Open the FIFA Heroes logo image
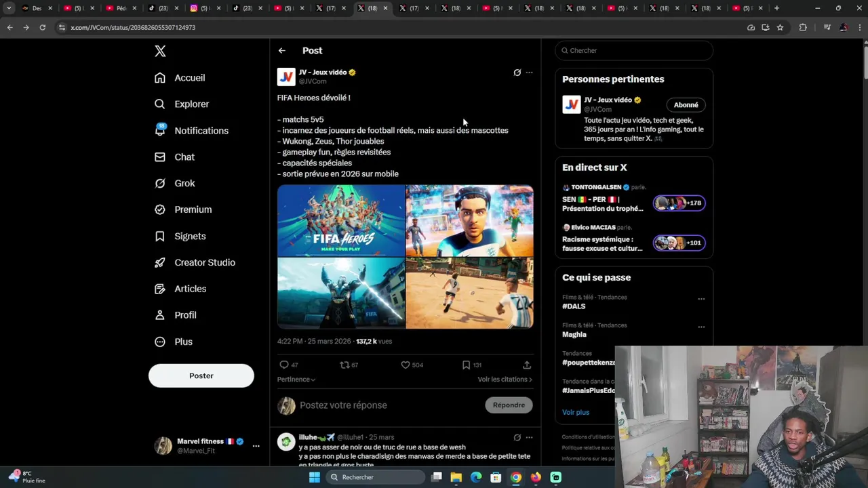Image resolution: width=868 pixels, height=488 pixels. click(341, 220)
